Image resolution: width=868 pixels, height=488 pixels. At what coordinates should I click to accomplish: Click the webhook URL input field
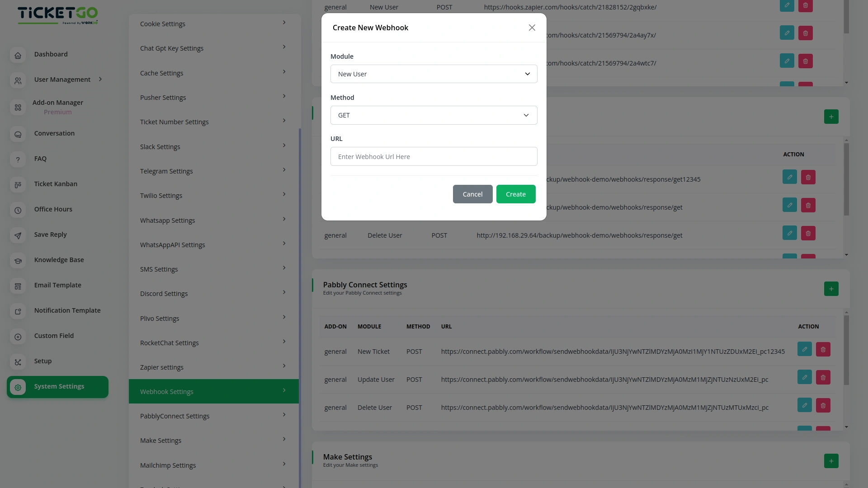tap(434, 156)
